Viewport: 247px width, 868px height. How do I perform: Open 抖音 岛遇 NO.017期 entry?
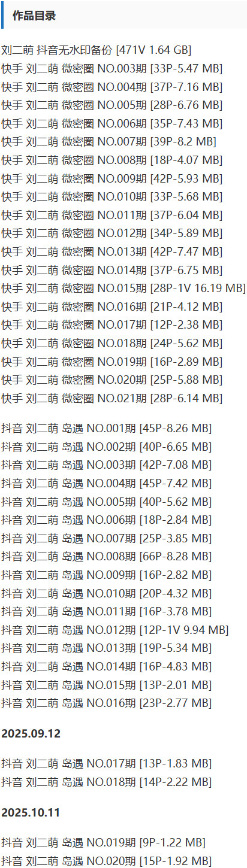pos(106,764)
